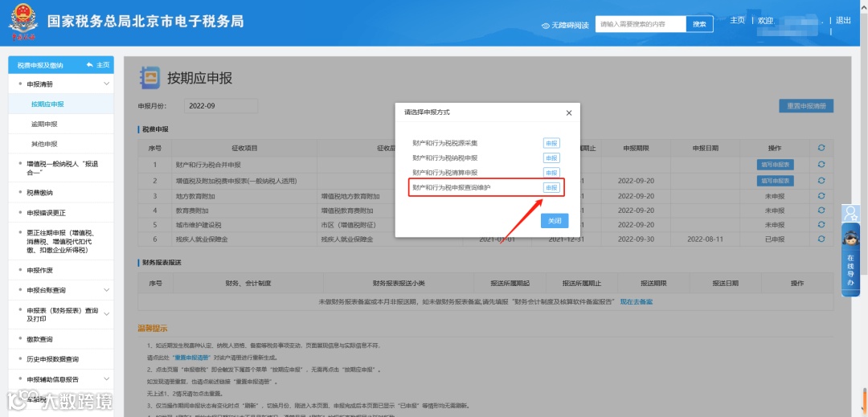Open the 更正往期申报 menu item
The image size is (868, 417).
[61, 241]
